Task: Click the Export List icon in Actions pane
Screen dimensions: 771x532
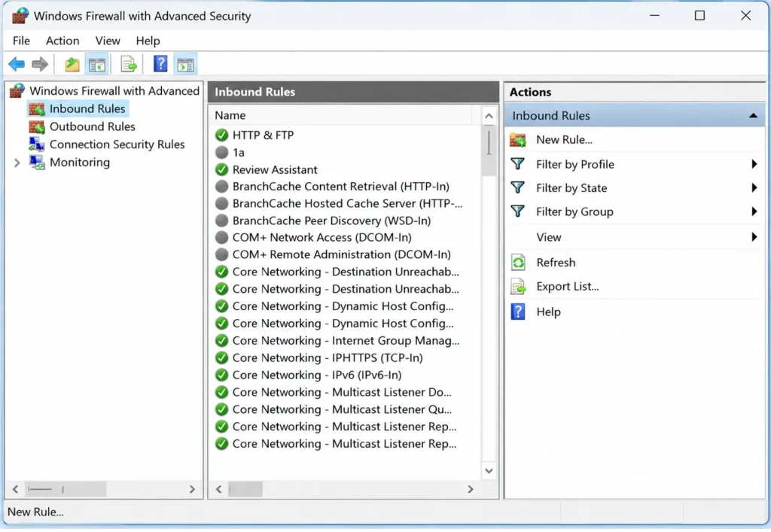Action: (x=518, y=287)
